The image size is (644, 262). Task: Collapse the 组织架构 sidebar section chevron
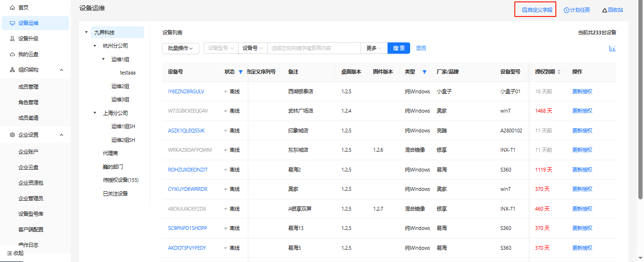pos(61,70)
